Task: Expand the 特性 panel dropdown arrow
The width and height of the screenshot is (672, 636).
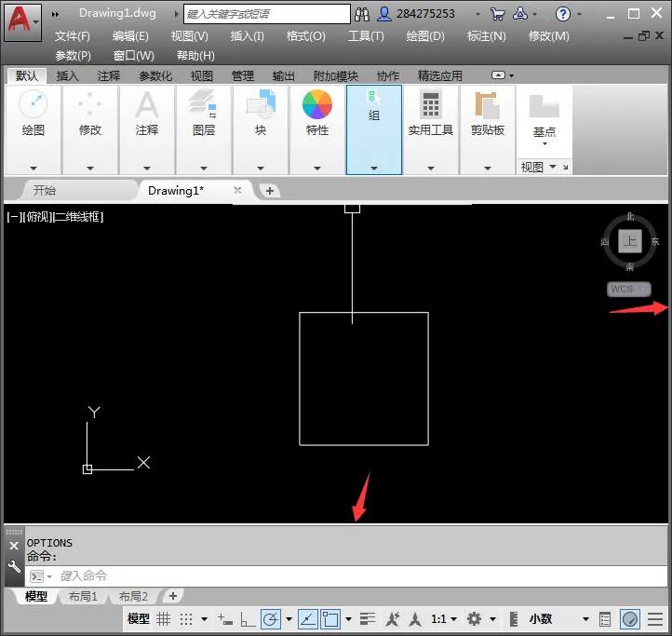Action: pyautogui.click(x=317, y=169)
